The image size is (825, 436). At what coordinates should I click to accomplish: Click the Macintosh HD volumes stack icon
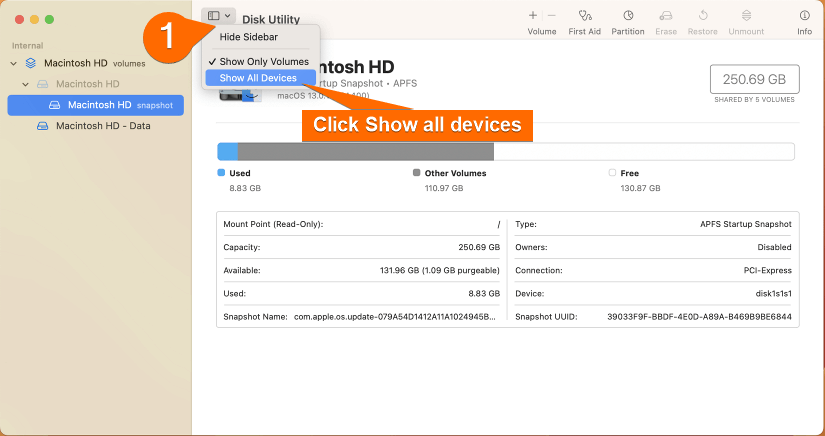click(31, 64)
